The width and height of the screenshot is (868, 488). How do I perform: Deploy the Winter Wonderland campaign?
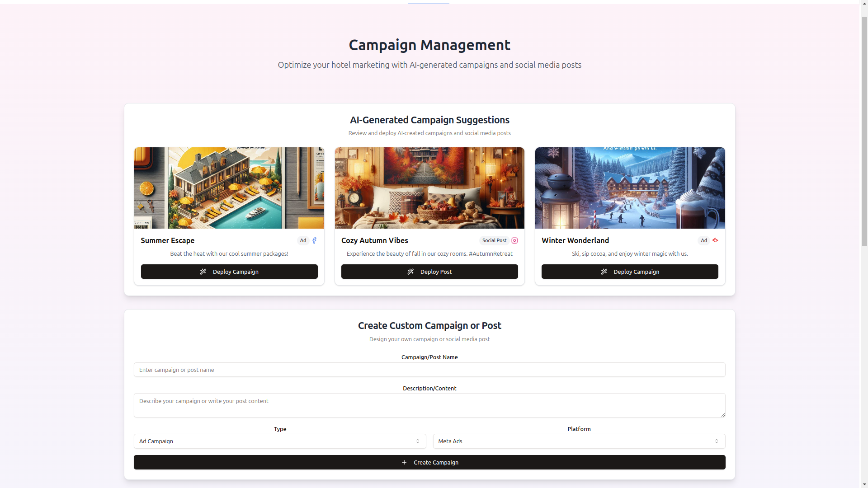click(x=630, y=272)
